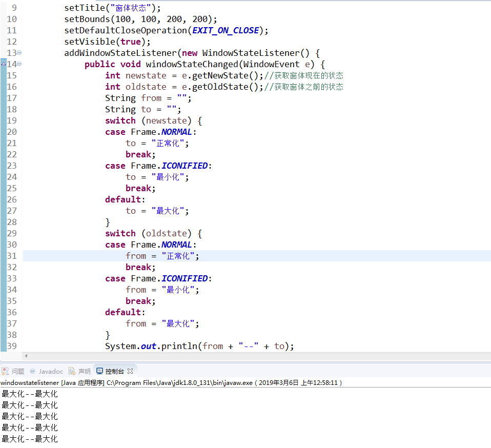491x448 pixels.
Task: Collapse the anonymous class fold on line 13
Action: pyautogui.click(x=19, y=53)
